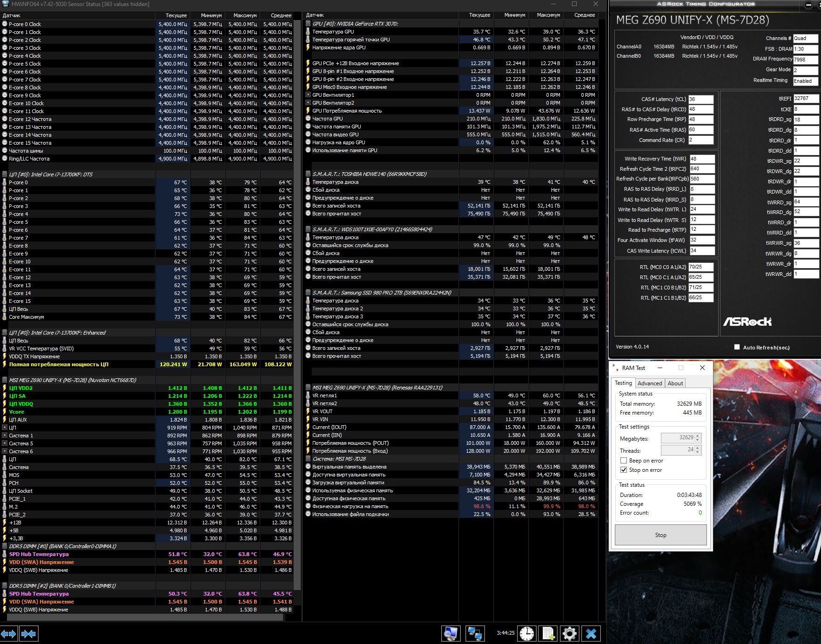Image resolution: width=821 pixels, height=644 pixels.
Task: Select the Testing tab in RAM Test
Action: pos(623,383)
